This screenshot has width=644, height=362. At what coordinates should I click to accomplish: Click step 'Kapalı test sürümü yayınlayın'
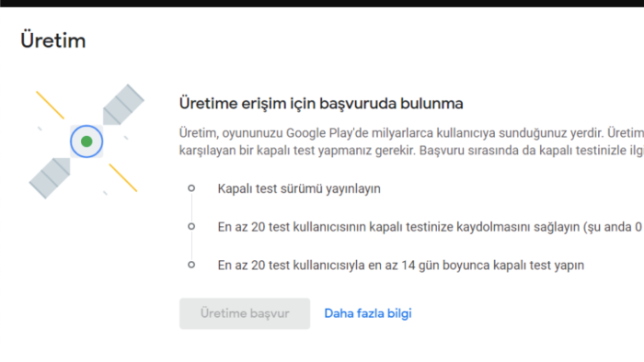[299, 188]
